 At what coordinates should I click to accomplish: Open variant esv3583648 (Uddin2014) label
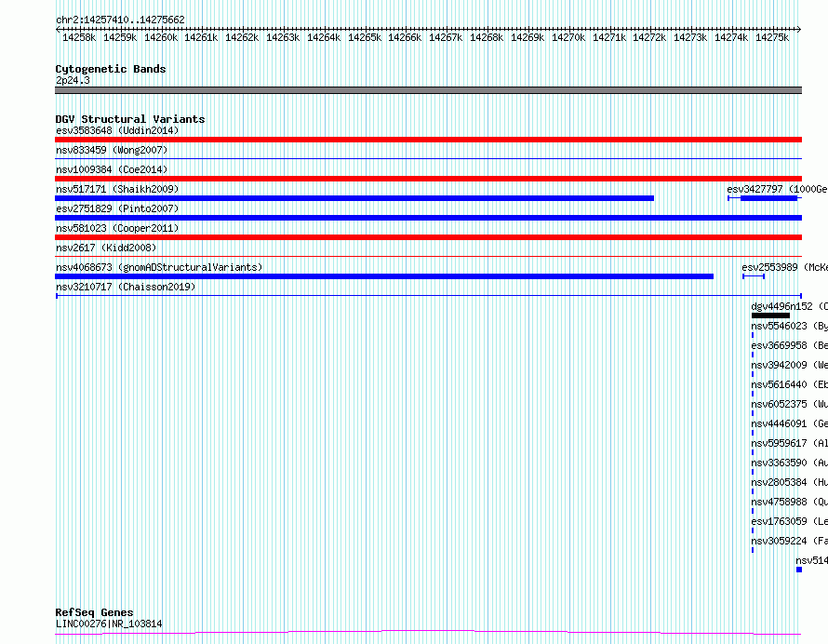pos(117,130)
